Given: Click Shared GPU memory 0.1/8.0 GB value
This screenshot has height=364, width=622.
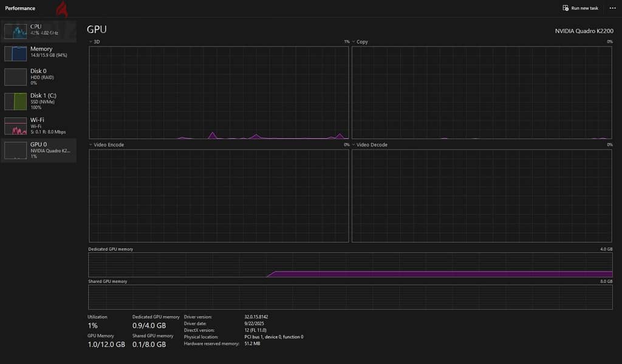Looking at the screenshot, I should (x=149, y=345).
